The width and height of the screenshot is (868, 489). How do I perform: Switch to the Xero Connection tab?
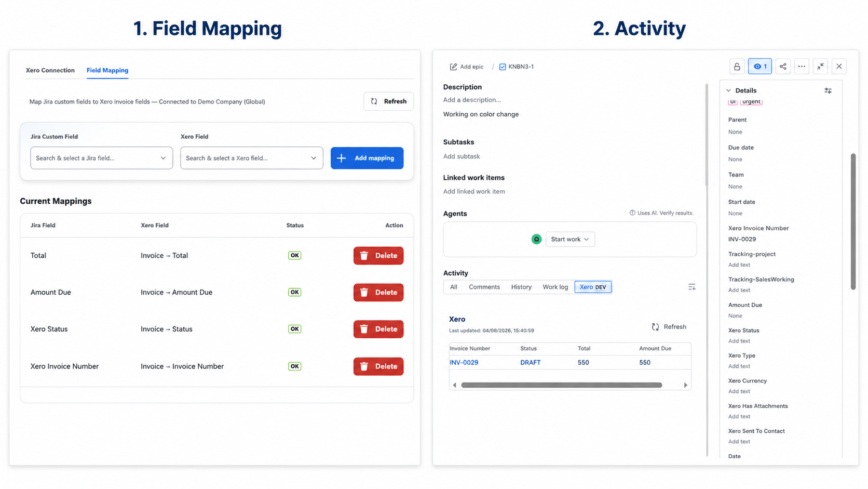pyautogui.click(x=50, y=70)
